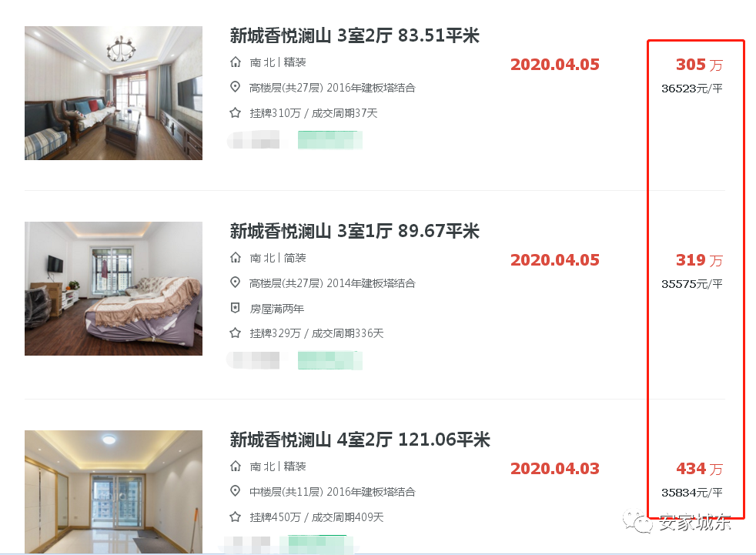The image size is (756, 555).
Task: Open listing title 新城香悦澜山 4室2厅 121.06平米
Action: 360,440
